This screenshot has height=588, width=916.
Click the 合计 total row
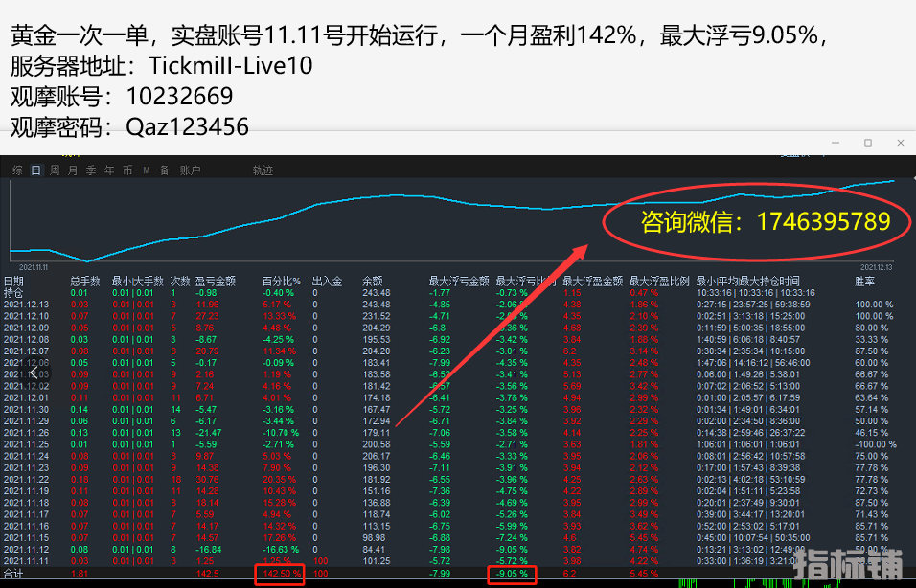point(14,574)
